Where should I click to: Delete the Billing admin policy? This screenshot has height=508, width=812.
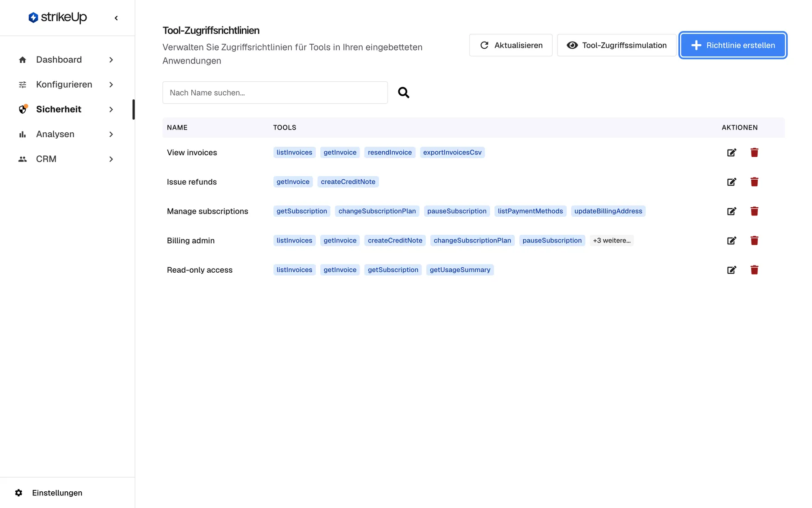(754, 241)
